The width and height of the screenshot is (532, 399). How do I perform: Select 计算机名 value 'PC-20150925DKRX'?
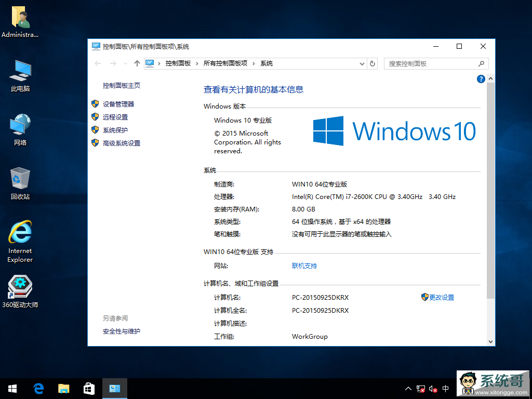point(320,298)
